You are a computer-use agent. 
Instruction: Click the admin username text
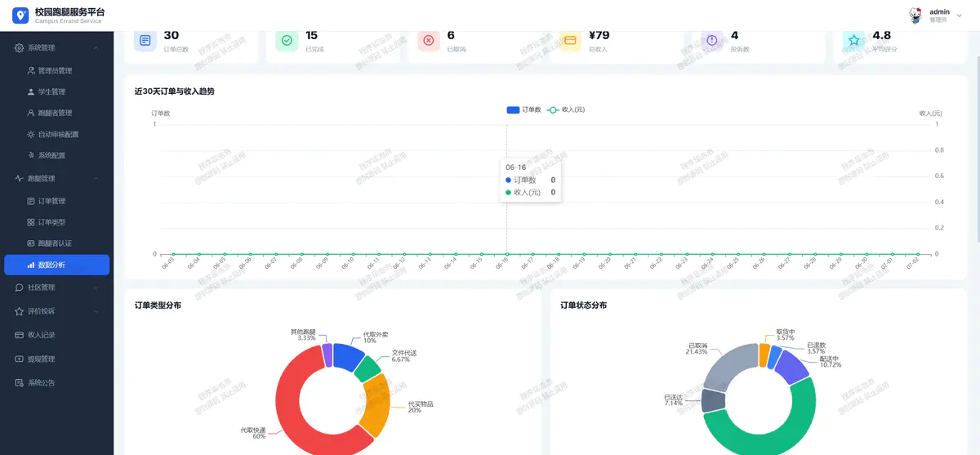tap(939, 11)
